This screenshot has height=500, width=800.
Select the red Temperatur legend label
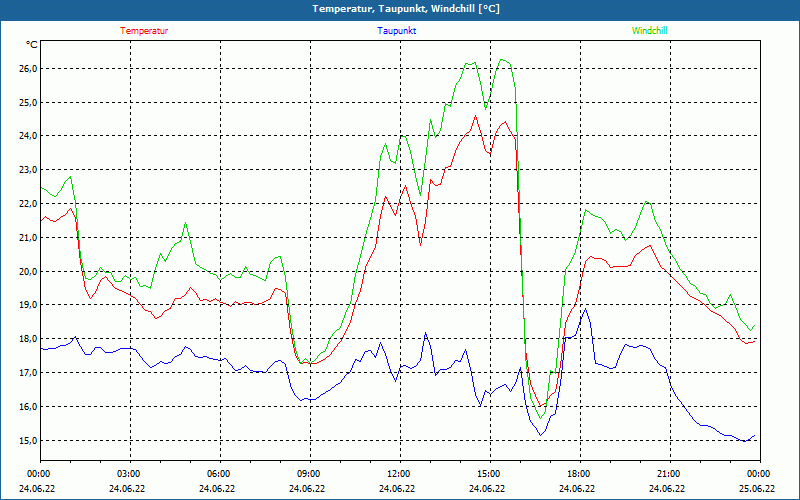(x=144, y=31)
